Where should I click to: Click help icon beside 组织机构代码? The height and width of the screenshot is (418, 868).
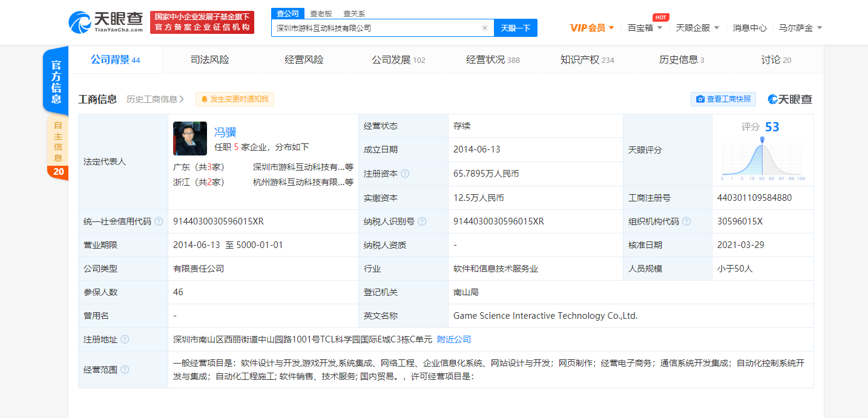[686, 221]
